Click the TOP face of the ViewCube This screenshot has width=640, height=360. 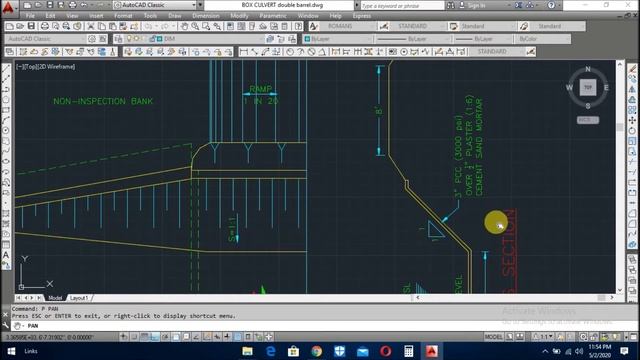(x=588, y=87)
